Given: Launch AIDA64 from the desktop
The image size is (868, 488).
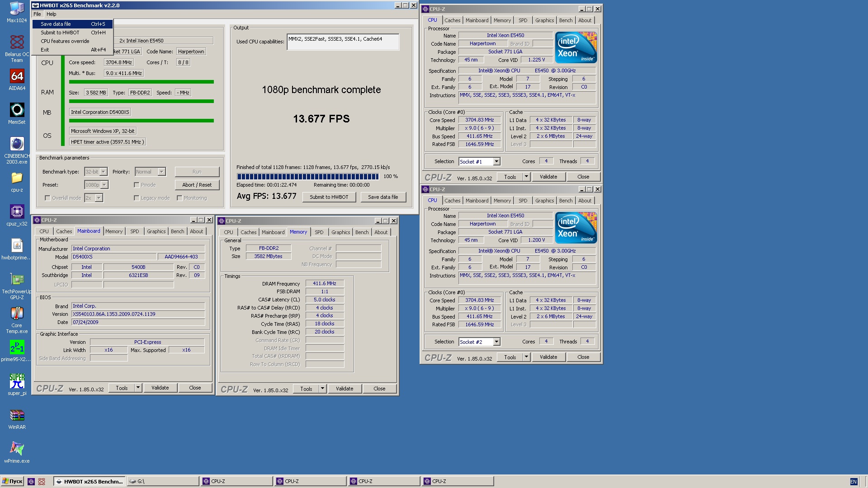Looking at the screenshot, I should [17, 80].
